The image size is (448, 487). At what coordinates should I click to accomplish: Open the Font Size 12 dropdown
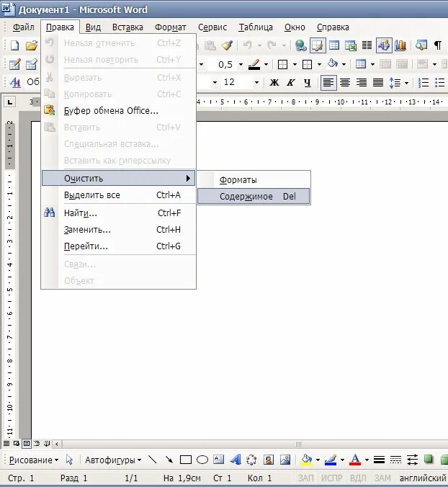point(256,83)
